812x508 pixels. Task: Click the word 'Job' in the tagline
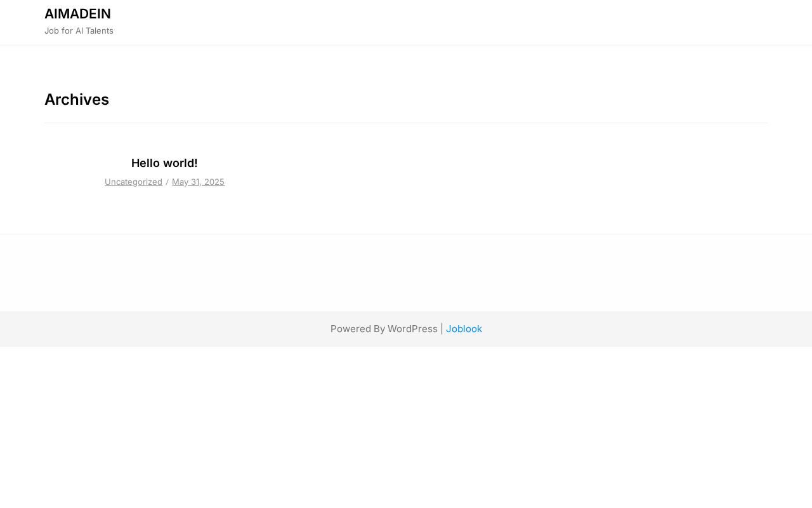point(52,30)
